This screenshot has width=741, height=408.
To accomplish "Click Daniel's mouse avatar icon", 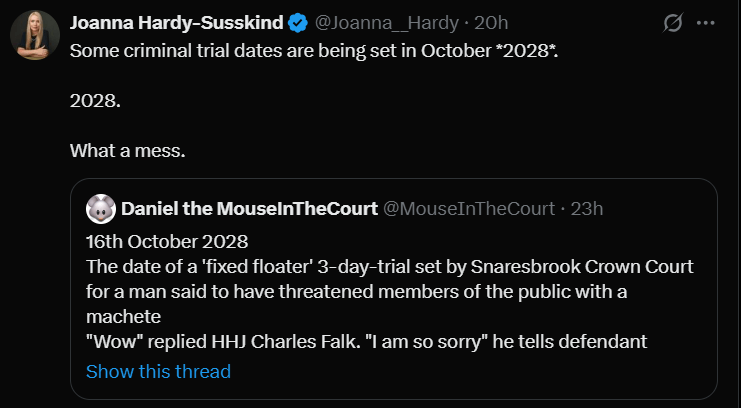I will pyautogui.click(x=99, y=208).
